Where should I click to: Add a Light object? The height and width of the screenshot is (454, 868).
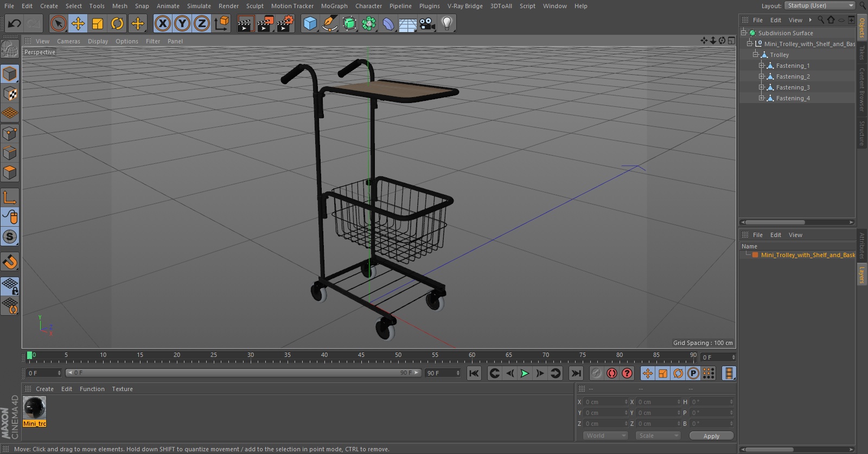(x=447, y=23)
